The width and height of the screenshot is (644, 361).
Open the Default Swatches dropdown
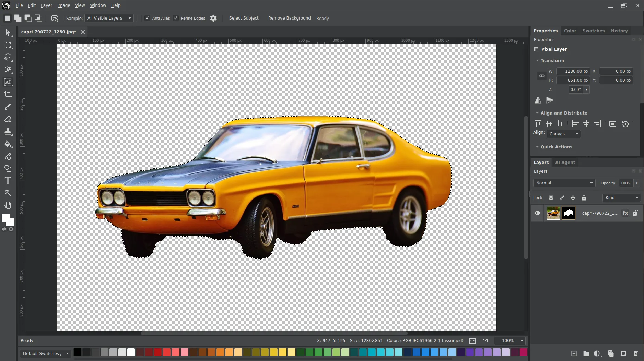46,353
